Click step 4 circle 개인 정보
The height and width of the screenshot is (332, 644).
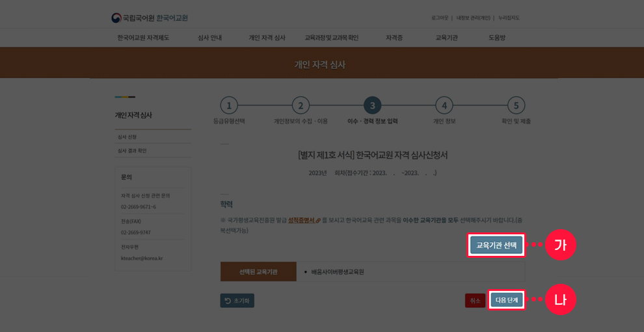click(x=444, y=105)
